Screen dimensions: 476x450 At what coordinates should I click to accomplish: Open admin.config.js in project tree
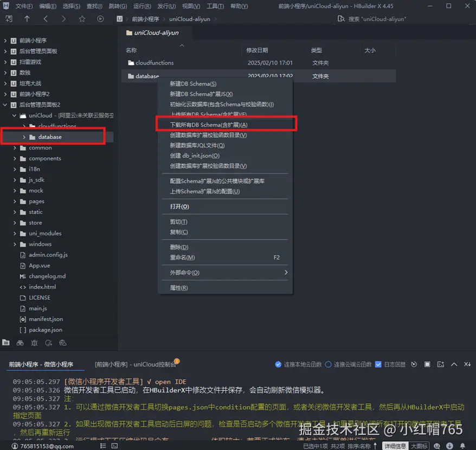coord(48,255)
